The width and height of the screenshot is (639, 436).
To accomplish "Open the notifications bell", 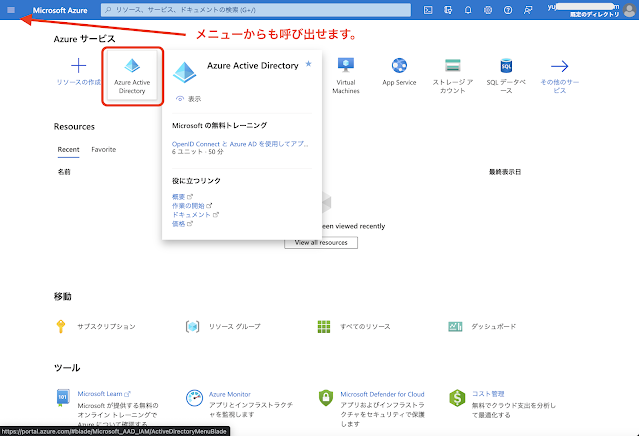I will coord(468,10).
